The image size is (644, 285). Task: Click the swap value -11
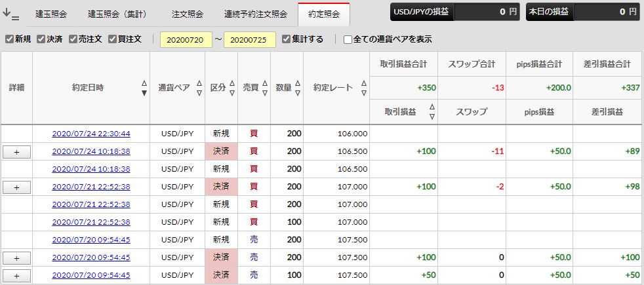pos(498,151)
